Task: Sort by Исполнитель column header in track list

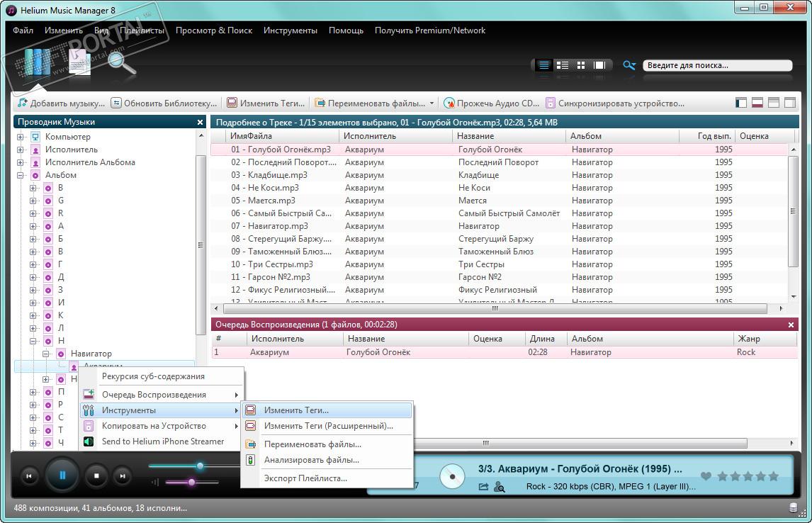Action: [x=396, y=136]
